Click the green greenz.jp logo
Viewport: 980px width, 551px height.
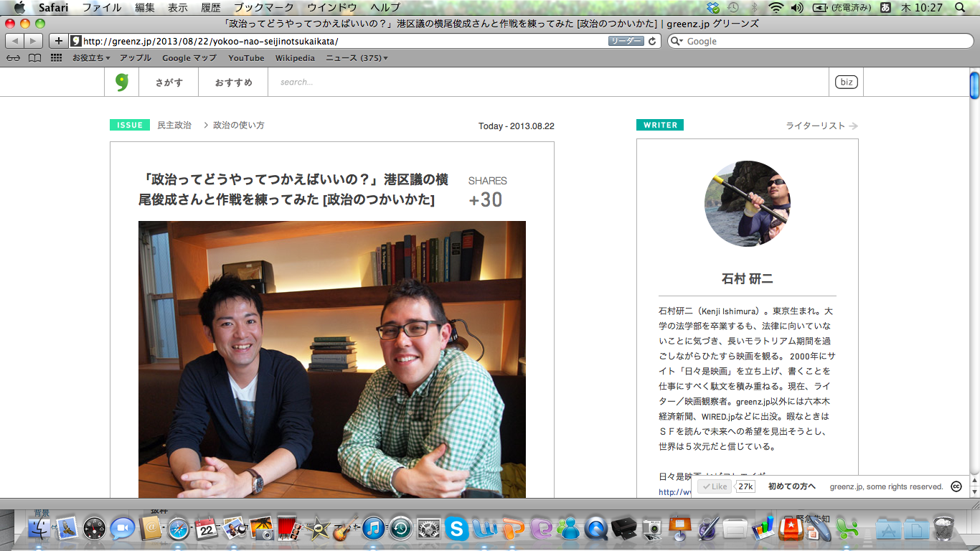coord(121,83)
